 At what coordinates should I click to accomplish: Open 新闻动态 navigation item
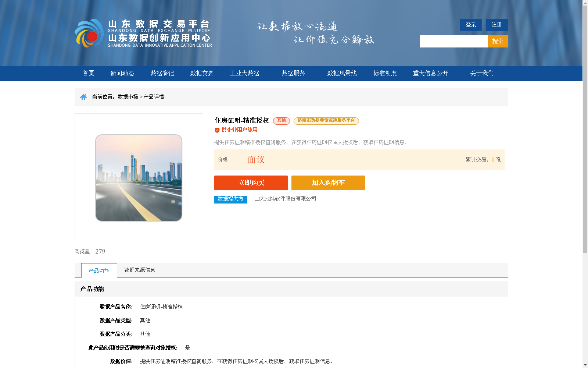coord(122,73)
